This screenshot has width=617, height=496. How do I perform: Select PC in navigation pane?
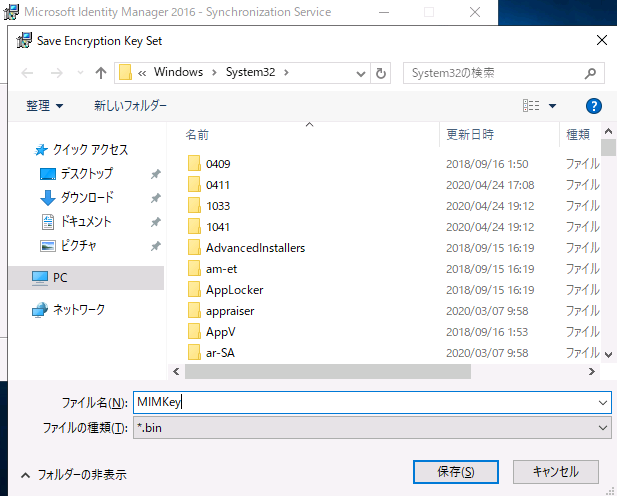point(86,278)
